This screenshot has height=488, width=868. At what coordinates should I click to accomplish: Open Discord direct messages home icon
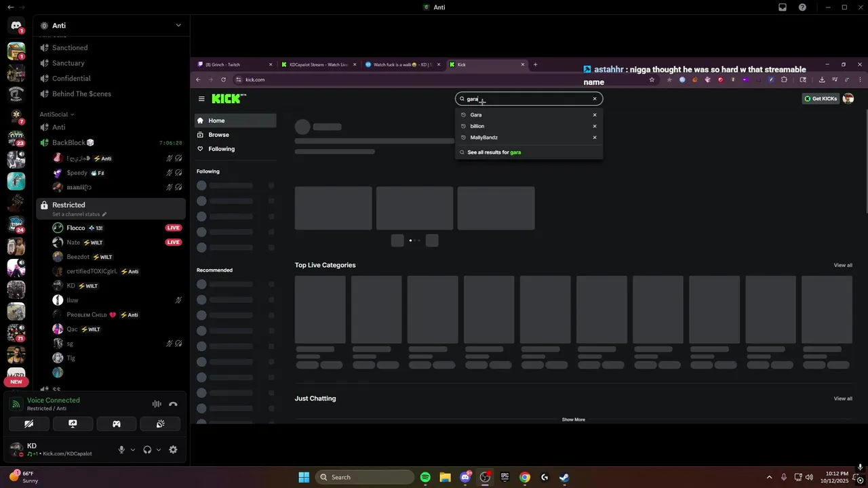pyautogui.click(x=16, y=26)
